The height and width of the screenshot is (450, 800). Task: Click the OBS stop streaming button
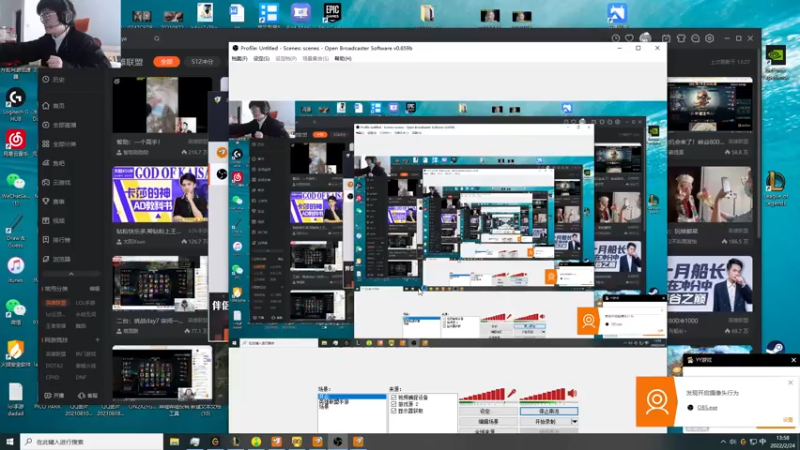pos(549,411)
